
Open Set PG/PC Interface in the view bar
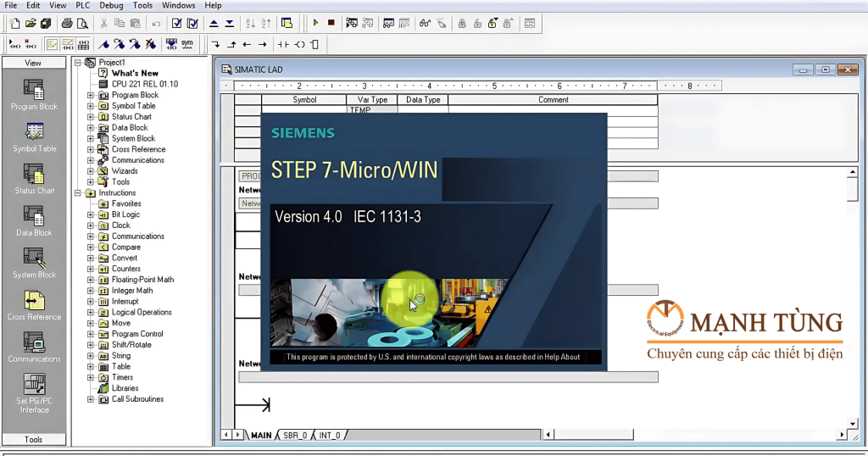[34, 390]
